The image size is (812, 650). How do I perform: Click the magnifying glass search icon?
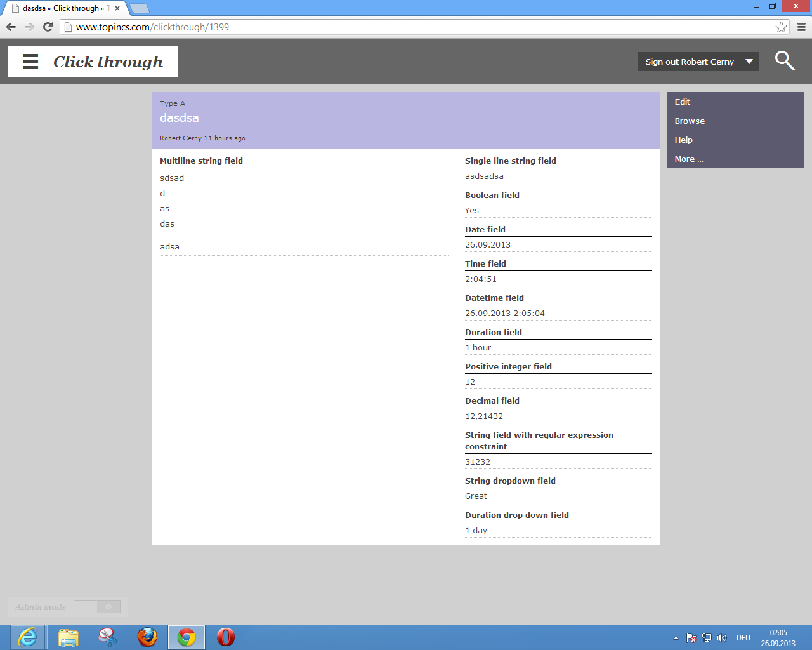click(x=785, y=61)
